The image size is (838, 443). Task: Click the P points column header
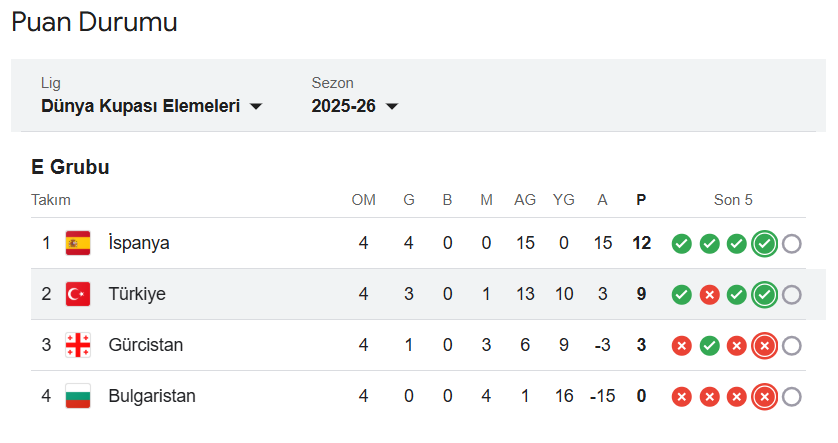[x=641, y=200]
